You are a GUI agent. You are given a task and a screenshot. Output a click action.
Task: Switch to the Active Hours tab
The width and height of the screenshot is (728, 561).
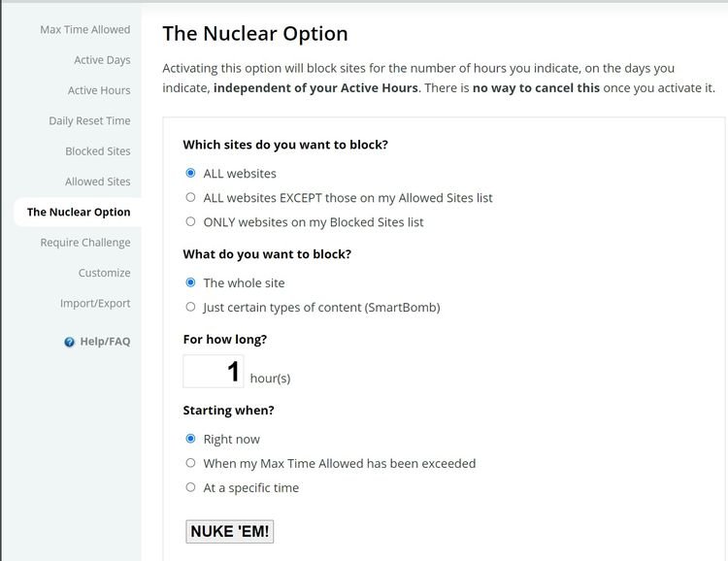coord(99,90)
